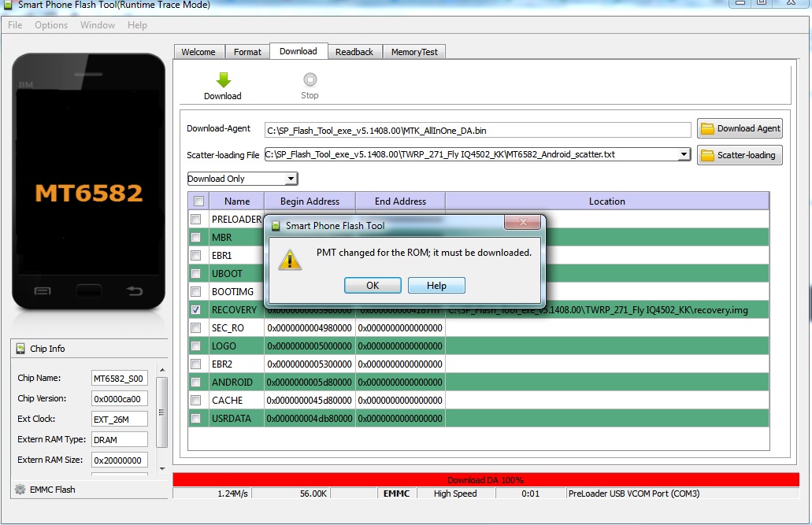Click OK in the PMT dialog
Screen dimensions: 812x525
pos(373,285)
